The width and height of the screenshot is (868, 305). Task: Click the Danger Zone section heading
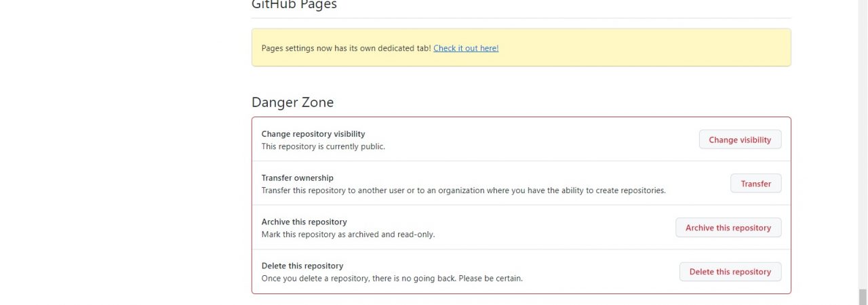(x=292, y=102)
